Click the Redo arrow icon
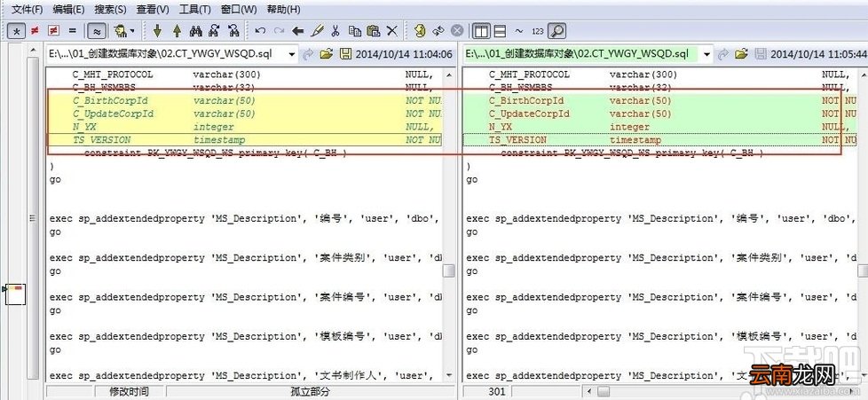This screenshot has width=868, height=400. pos(279,31)
